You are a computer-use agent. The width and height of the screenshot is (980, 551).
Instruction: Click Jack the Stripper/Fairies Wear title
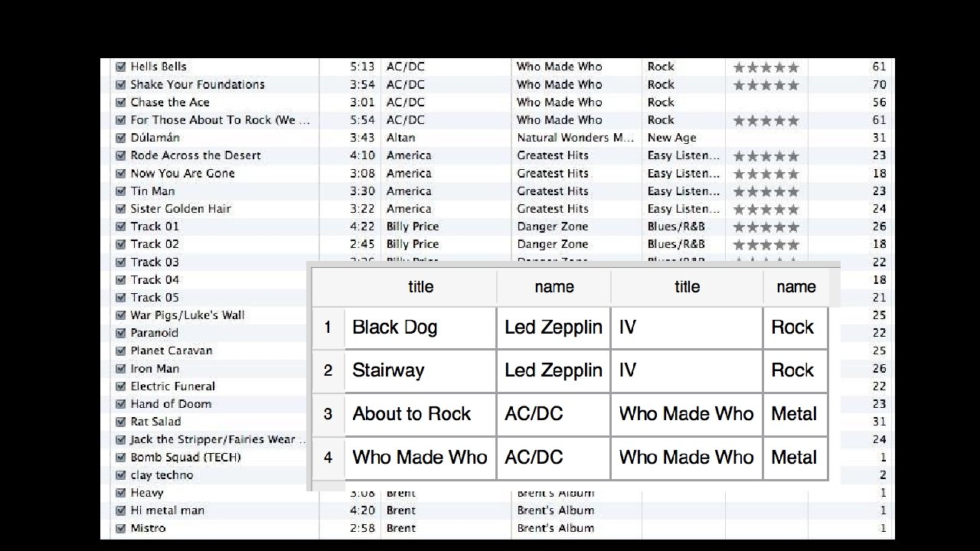click(218, 439)
